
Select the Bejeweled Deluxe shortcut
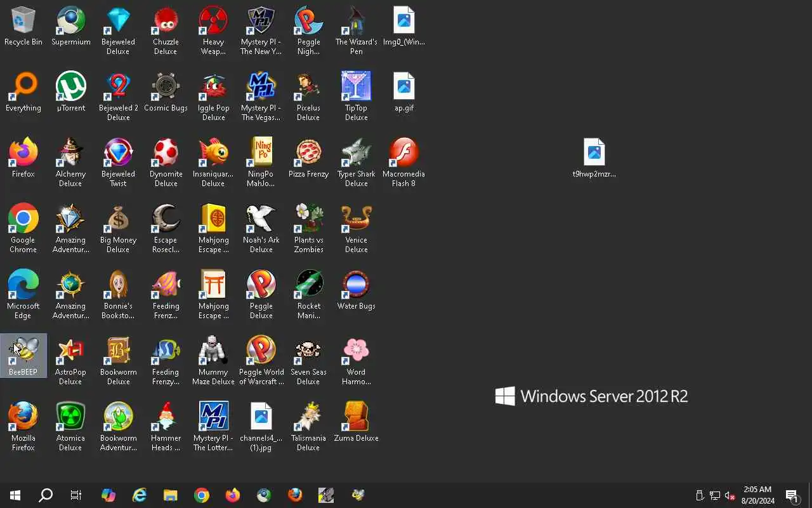point(118,31)
